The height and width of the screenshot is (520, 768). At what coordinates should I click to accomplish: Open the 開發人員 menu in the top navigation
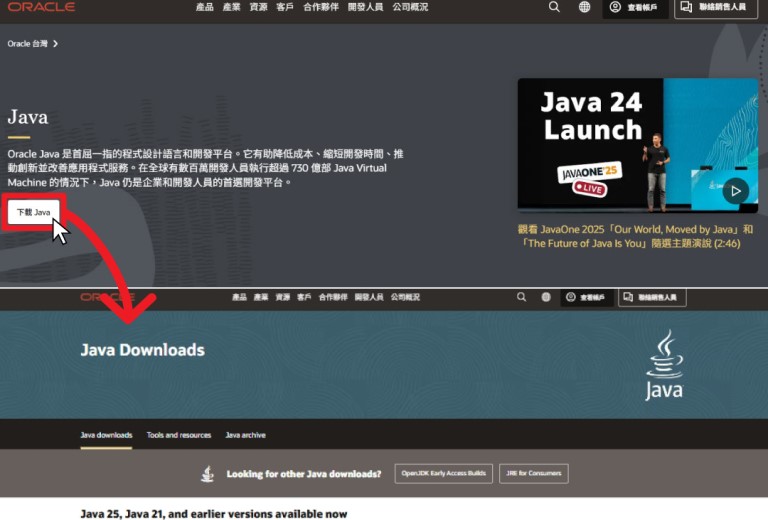click(365, 7)
